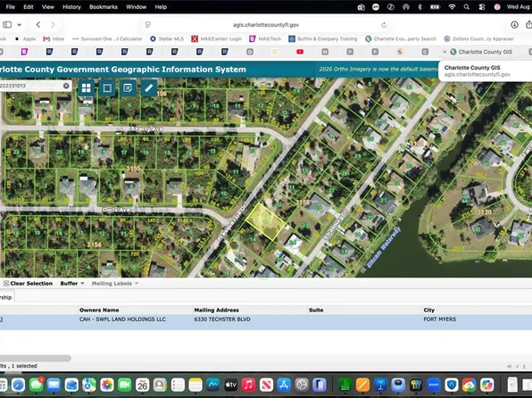Open DeSoto County Appraiser bookmark
The image size is (532, 398).
[x=478, y=38]
